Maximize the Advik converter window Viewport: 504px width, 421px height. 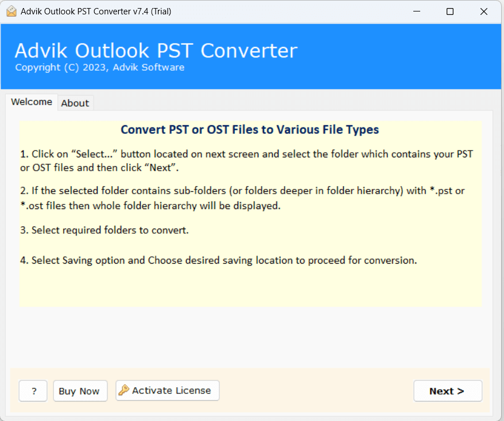[450, 11]
